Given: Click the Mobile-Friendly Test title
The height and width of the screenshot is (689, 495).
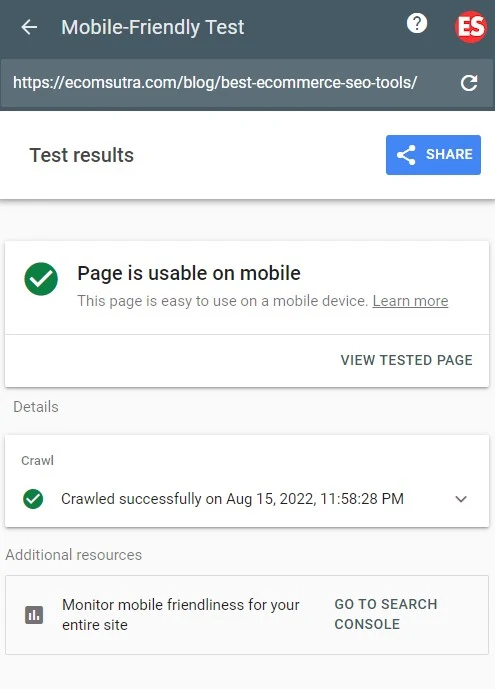Looking at the screenshot, I should [153, 27].
